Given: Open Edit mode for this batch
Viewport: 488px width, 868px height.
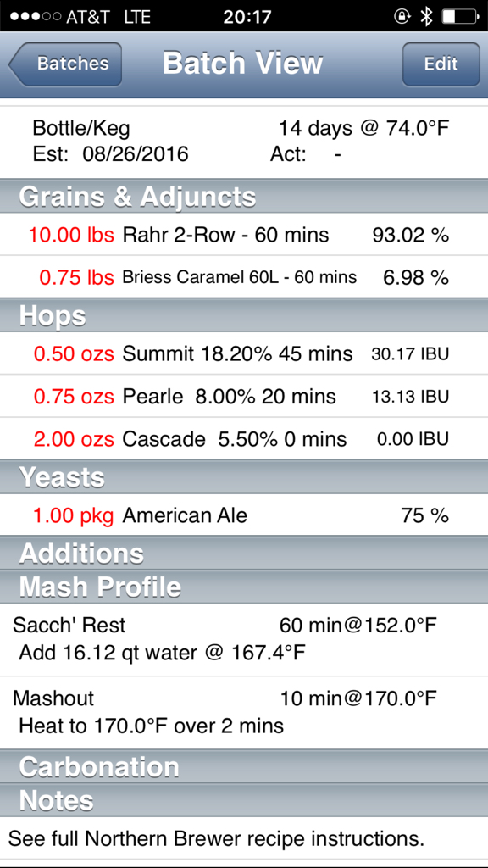Looking at the screenshot, I should click(441, 64).
